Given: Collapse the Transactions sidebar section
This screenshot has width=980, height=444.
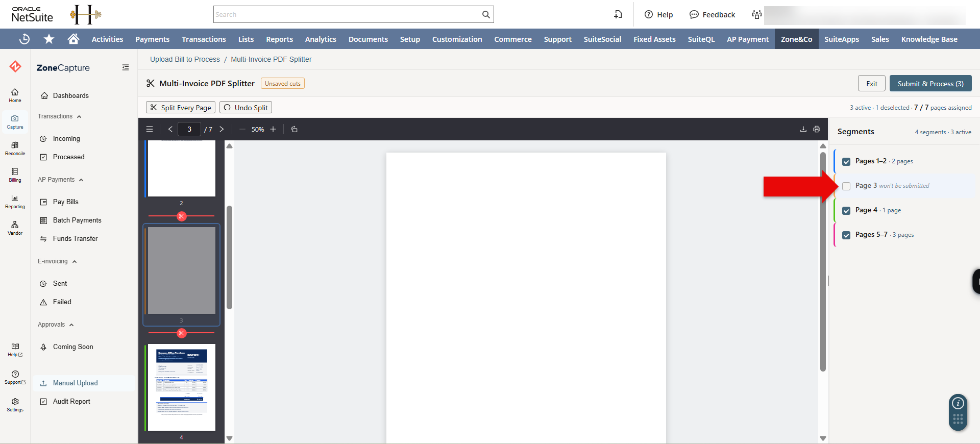Looking at the screenshot, I should (x=60, y=116).
